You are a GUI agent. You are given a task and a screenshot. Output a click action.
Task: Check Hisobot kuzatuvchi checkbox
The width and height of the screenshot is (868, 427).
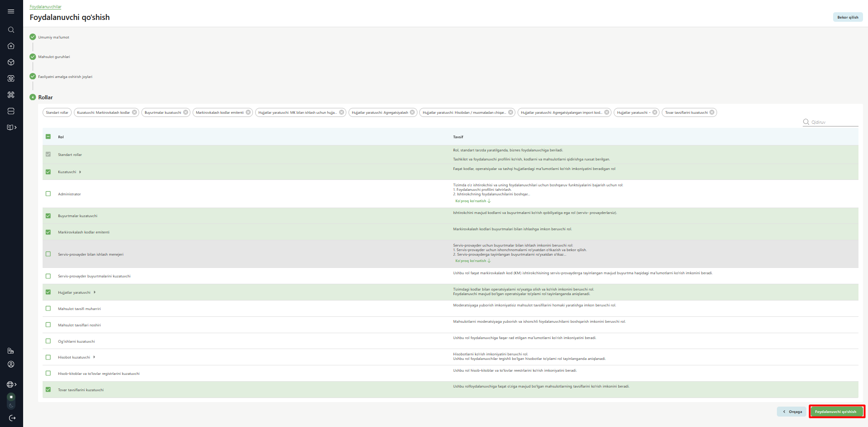point(48,357)
